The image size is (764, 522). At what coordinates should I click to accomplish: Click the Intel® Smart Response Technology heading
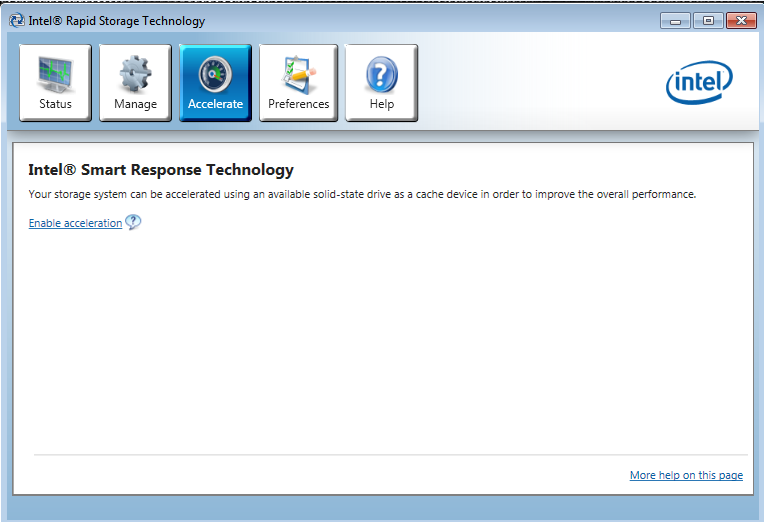tap(161, 170)
